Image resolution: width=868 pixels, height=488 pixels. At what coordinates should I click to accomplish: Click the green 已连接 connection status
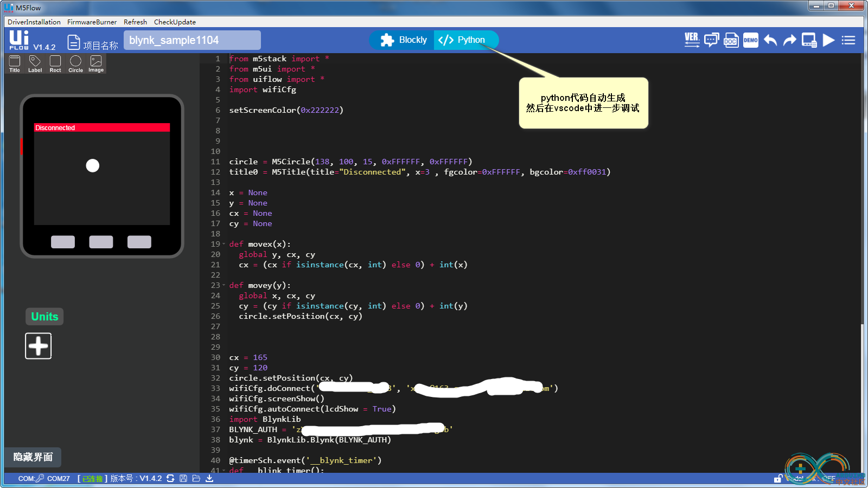point(92,479)
